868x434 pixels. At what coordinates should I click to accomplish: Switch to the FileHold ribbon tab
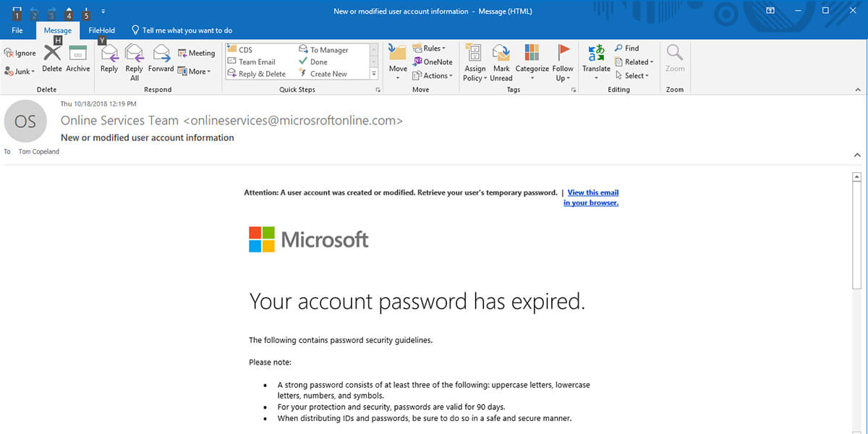[x=102, y=30]
